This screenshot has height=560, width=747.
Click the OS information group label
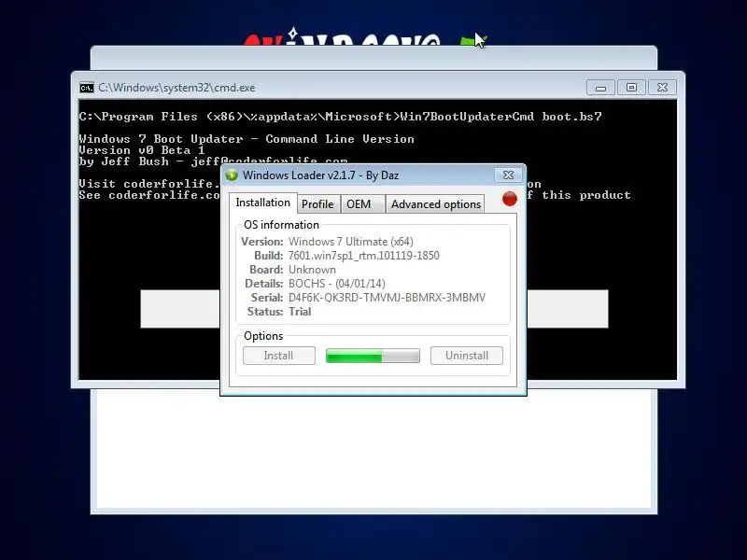(x=281, y=225)
